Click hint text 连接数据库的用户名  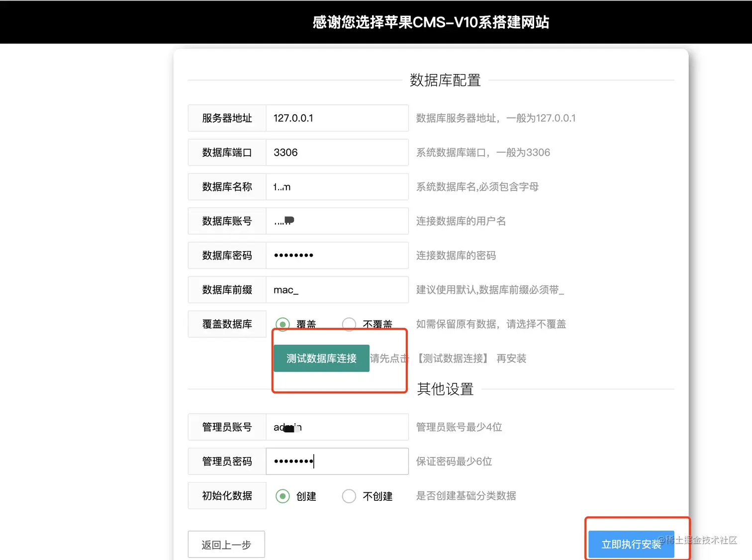(461, 221)
